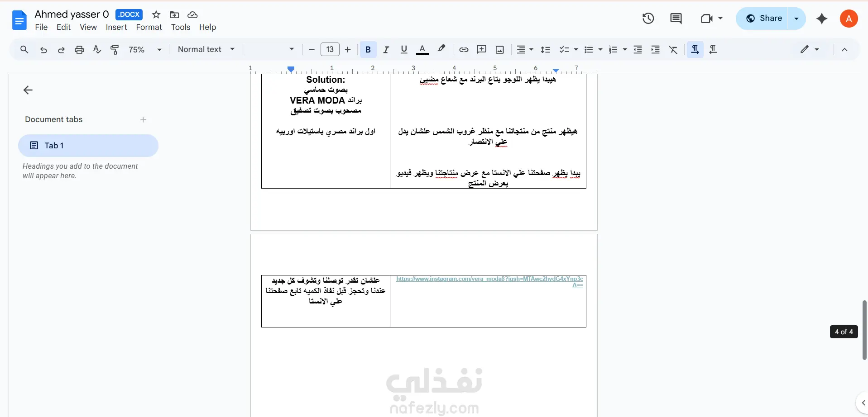Open the text color picker
Image resolution: width=868 pixels, height=417 pixels.
click(x=422, y=50)
